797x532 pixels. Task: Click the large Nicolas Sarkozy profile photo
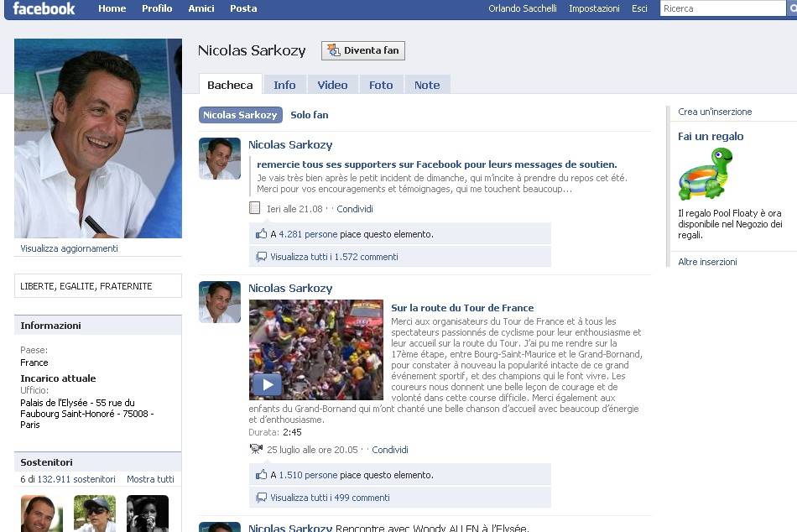click(x=98, y=138)
